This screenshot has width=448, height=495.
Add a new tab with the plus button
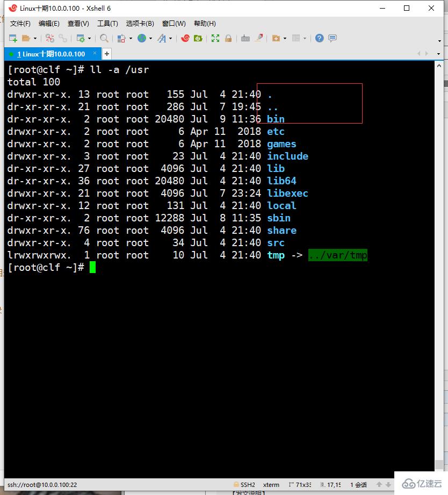106,54
